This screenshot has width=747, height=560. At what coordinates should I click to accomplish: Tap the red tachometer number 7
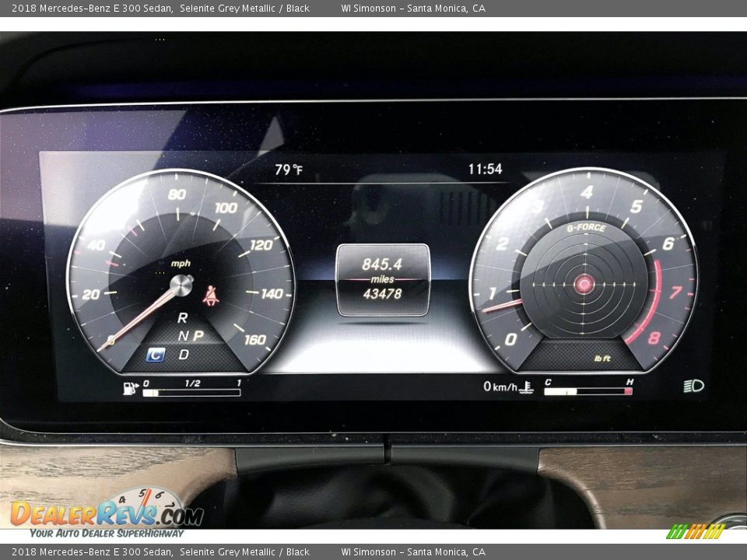(676, 292)
